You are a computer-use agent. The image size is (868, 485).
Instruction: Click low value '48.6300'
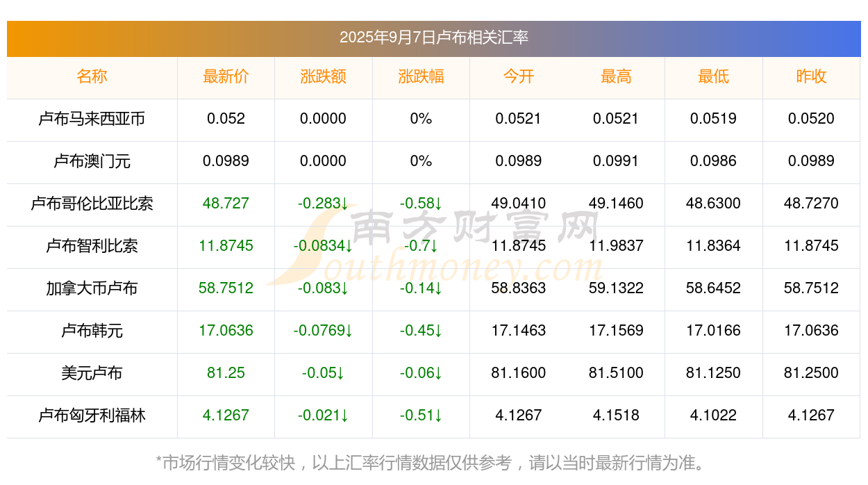[714, 204]
